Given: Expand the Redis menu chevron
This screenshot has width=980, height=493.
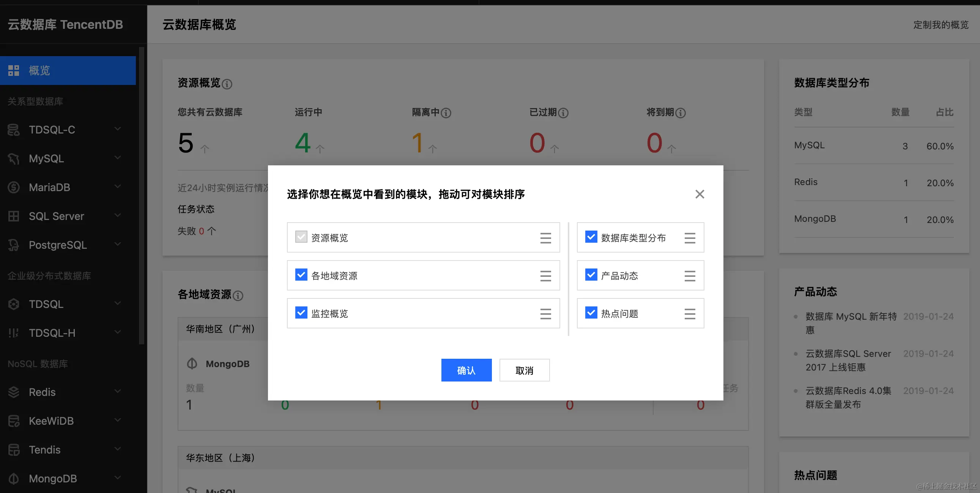Looking at the screenshot, I should [118, 391].
